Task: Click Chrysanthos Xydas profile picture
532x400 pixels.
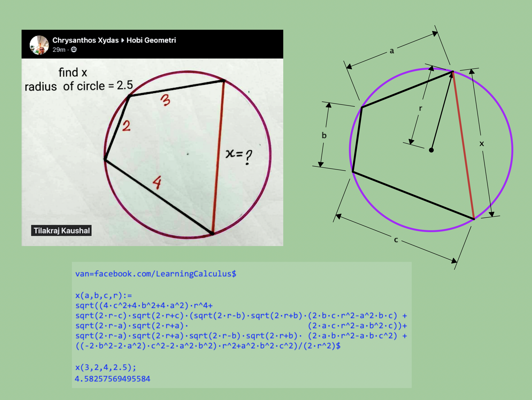Action: (x=39, y=45)
